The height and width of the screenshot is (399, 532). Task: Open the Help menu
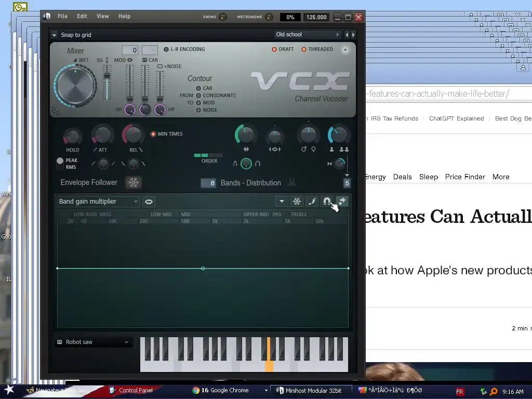click(x=124, y=16)
